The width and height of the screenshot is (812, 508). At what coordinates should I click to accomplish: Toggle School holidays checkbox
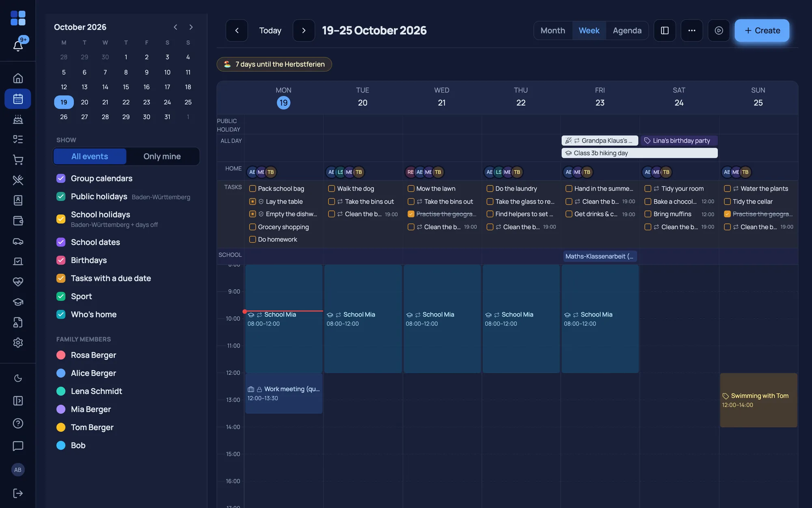61,219
